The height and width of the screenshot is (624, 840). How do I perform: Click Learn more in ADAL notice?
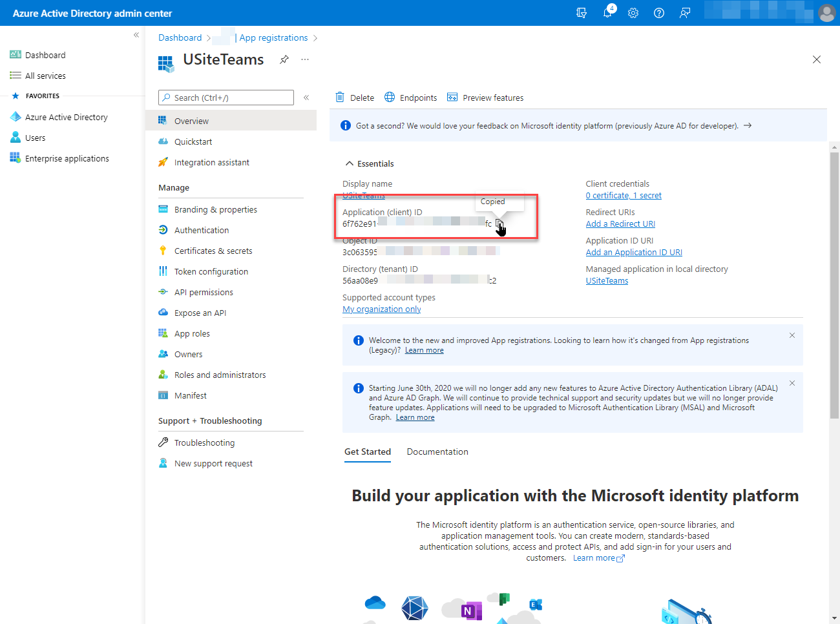pos(415,417)
